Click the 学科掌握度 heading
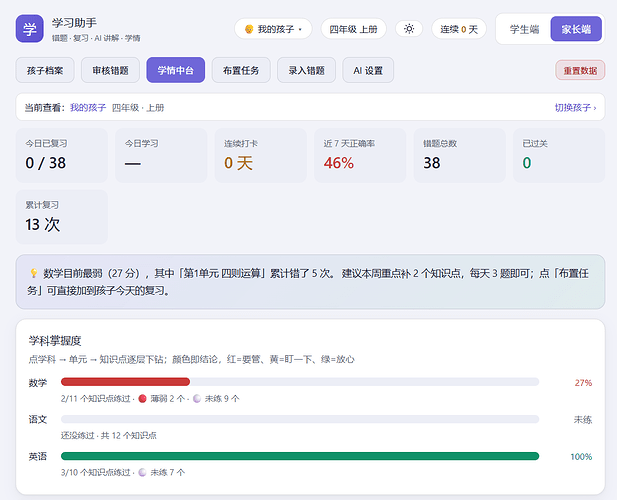This screenshot has width=617, height=500. (x=55, y=341)
